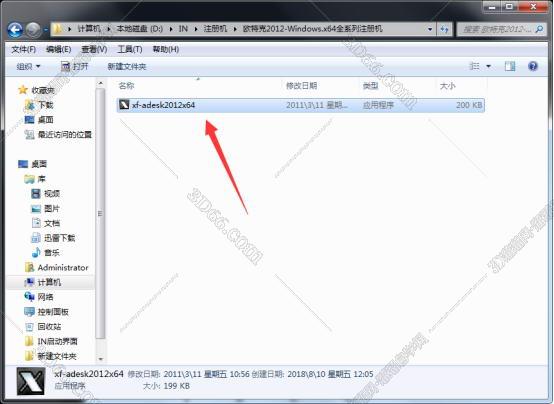This screenshot has height=404, width=554.
Task: Click the 200 KB size cell
Action: tap(469, 105)
